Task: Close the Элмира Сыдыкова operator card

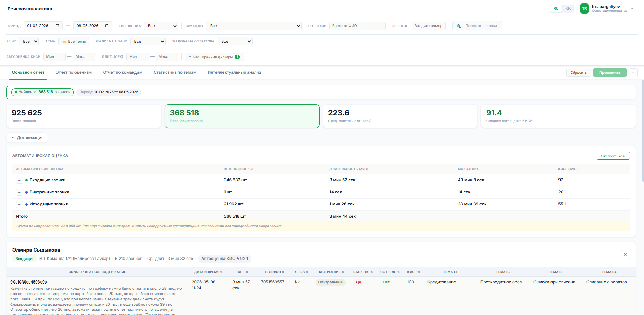Action: [x=625, y=254]
